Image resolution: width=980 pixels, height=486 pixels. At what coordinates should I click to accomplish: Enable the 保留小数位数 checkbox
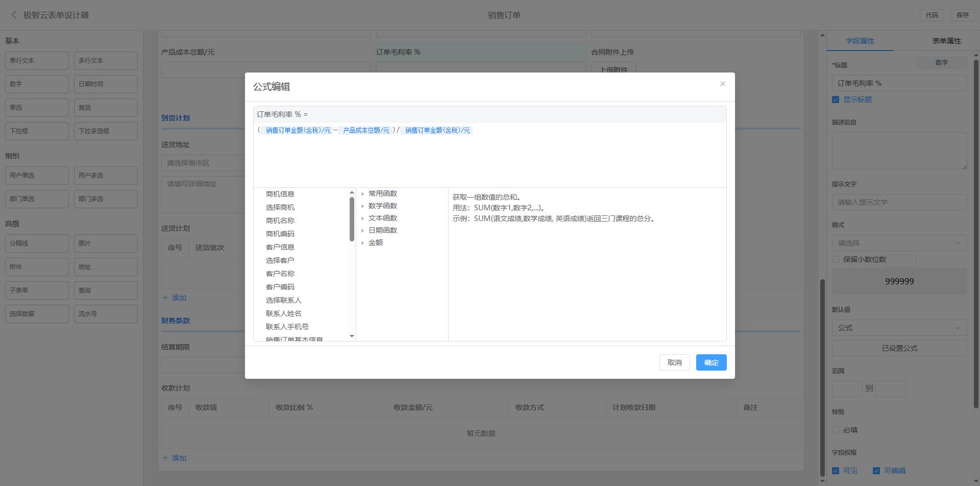coord(836,260)
